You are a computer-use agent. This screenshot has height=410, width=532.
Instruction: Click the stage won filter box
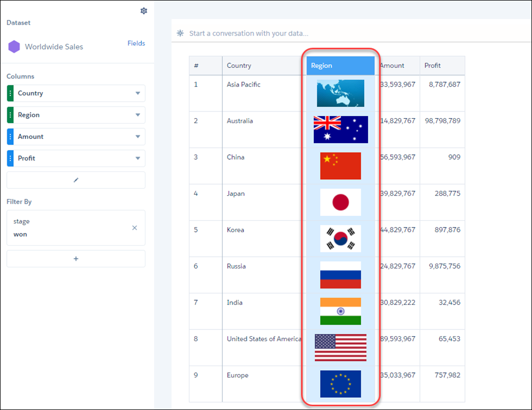click(x=76, y=228)
